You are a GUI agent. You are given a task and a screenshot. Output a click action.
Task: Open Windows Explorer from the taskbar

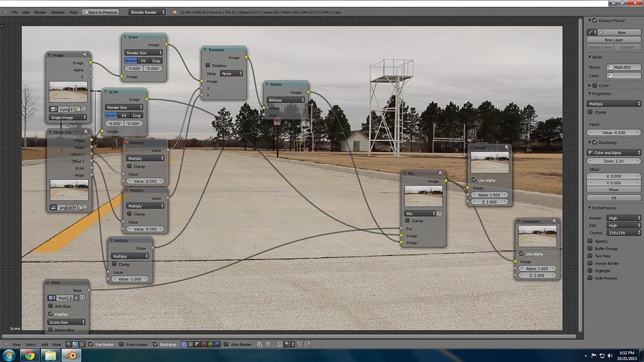click(50, 356)
